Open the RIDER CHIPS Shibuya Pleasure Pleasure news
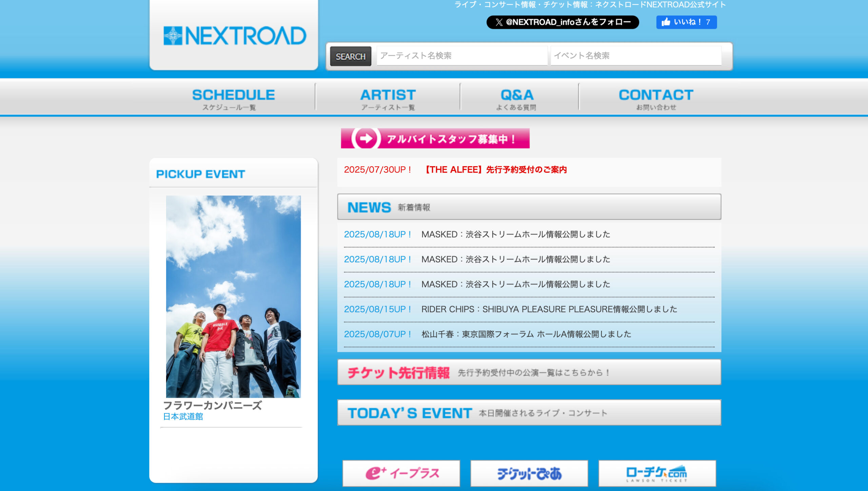 pos(549,309)
